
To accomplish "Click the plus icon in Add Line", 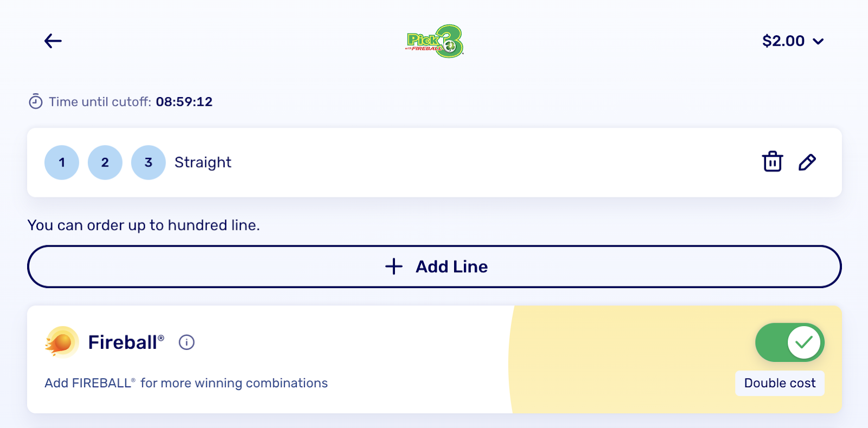I will click(x=394, y=266).
